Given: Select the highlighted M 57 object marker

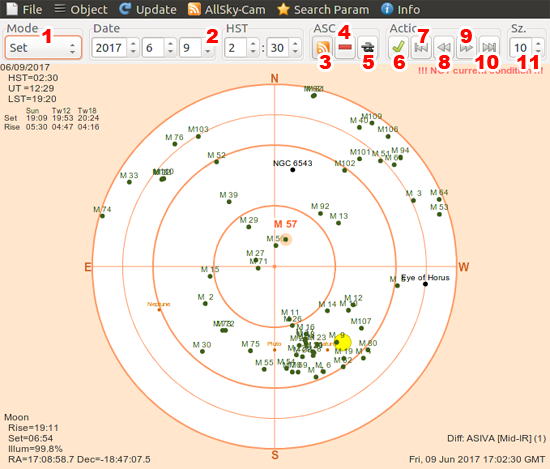Looking at the screenshot, I should (286, 239).
